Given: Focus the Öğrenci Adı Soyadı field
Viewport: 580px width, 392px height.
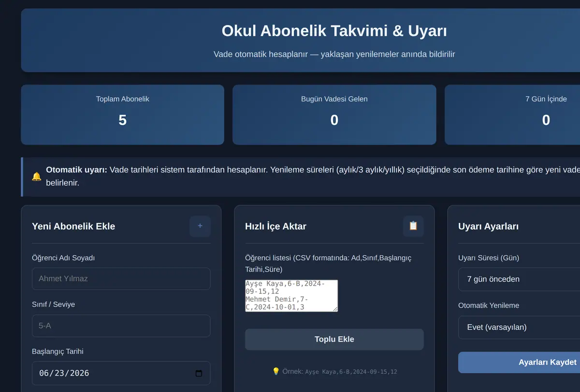Looking at the screenshot, I should tap(121, 279).
